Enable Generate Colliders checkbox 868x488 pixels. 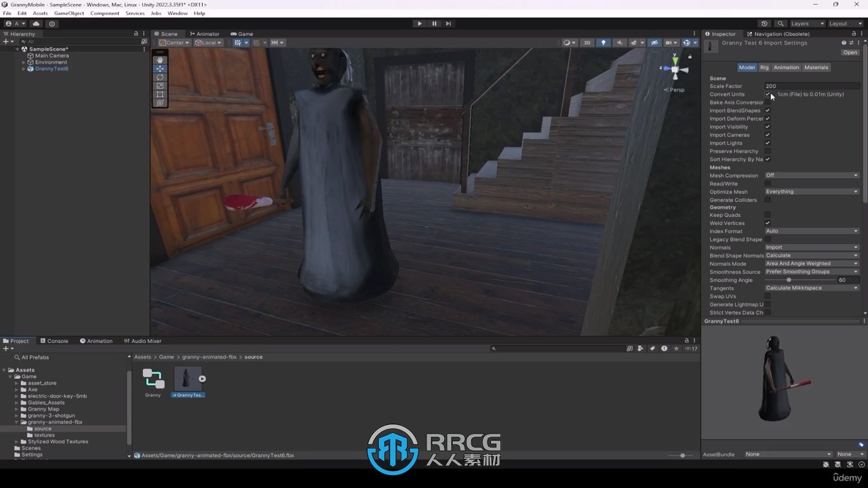(x=768, y=200)
